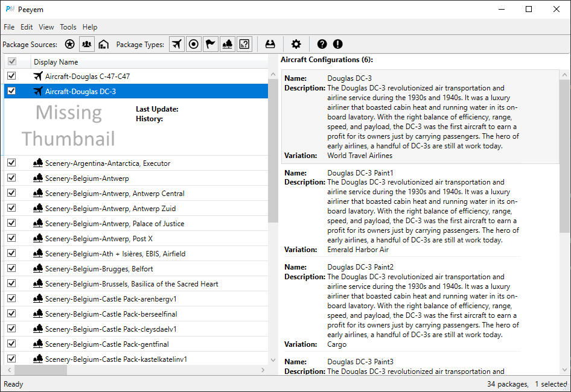
Task: Toggle the official (star) package source filter
Action: 70,44
